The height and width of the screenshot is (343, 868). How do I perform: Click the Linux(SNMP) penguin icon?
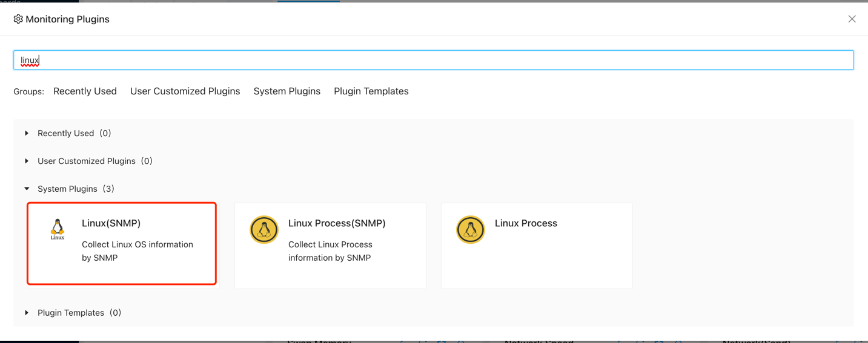pos(58,229)
